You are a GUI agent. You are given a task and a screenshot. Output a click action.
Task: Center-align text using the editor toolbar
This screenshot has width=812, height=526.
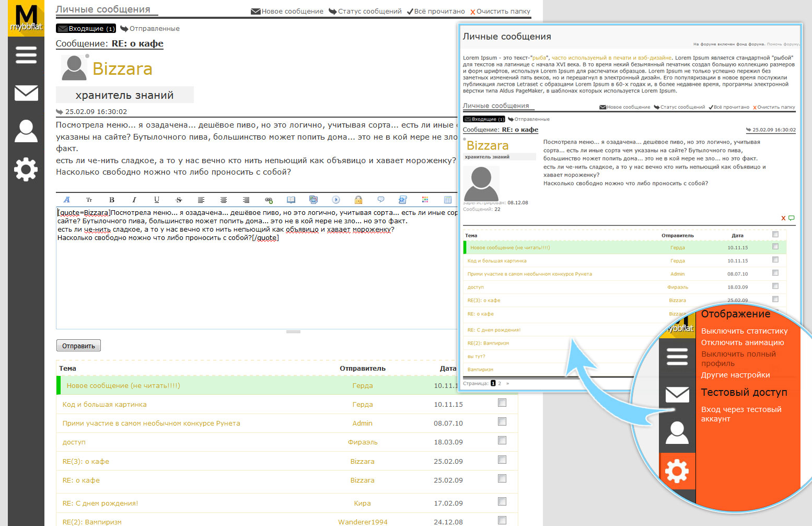[224, 200]
